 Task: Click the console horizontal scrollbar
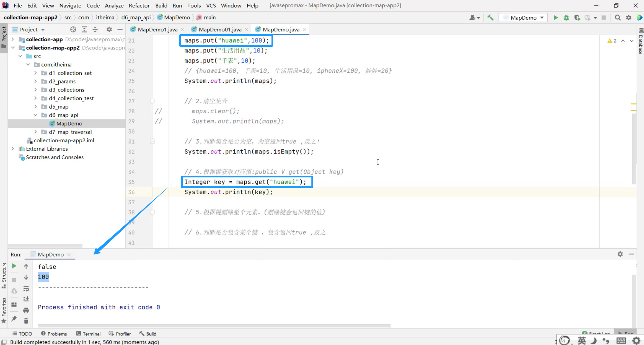tap(214, 326)
